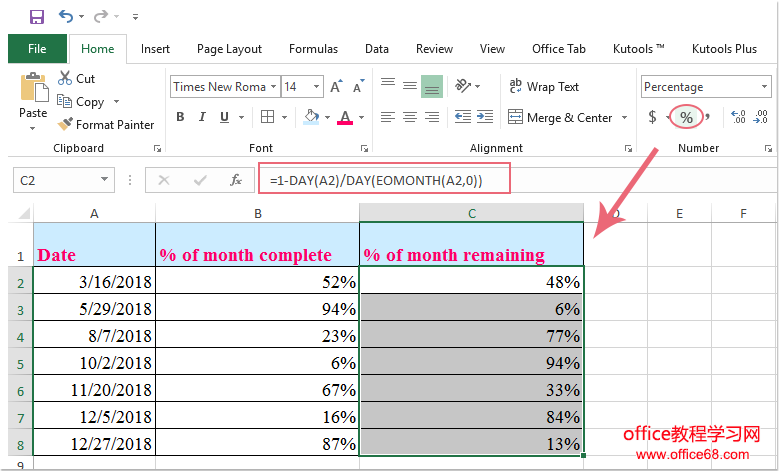Click the Select All corner triangle

[24, 214]
